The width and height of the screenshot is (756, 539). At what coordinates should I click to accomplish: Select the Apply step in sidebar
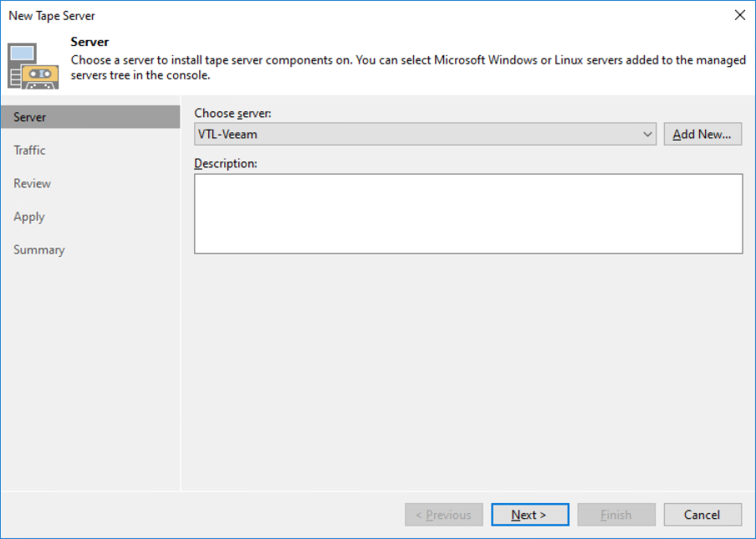[x=29, y=217]
